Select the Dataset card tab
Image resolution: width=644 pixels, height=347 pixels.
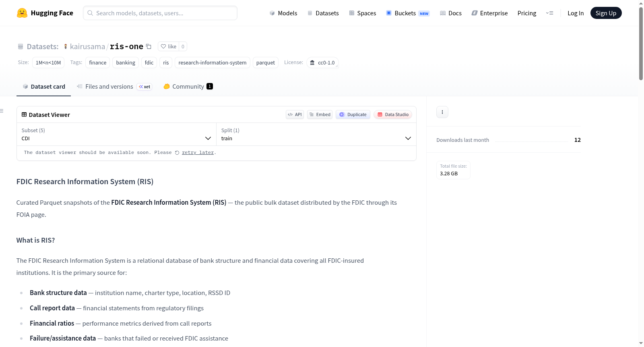coord(43,86)
